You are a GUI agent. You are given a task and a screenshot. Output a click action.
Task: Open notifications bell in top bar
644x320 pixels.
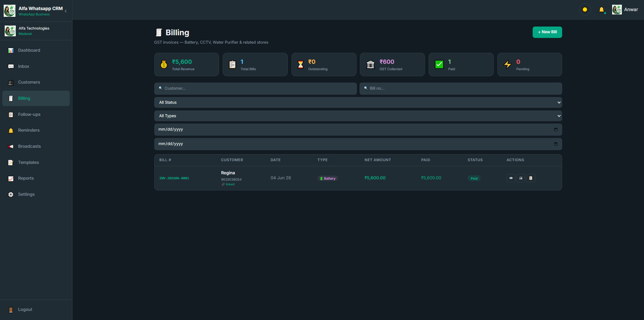point(602,10)
